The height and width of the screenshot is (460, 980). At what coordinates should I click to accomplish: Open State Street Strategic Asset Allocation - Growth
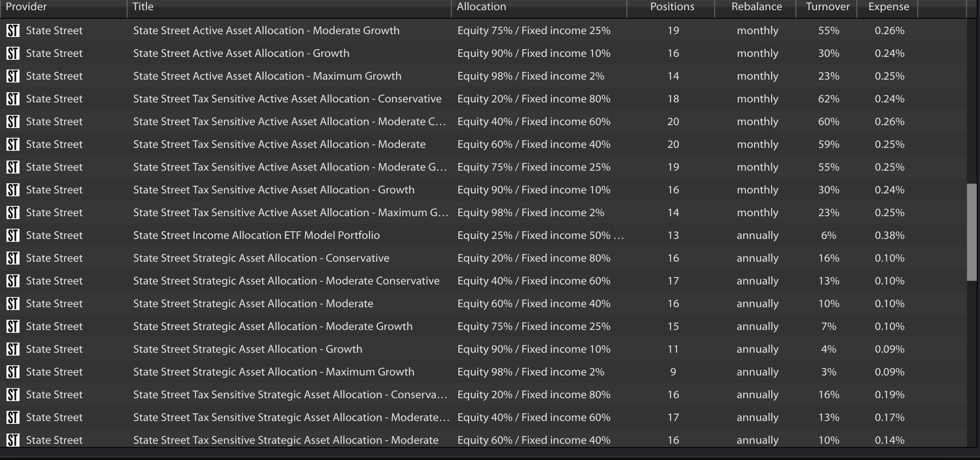click(248, 349)
